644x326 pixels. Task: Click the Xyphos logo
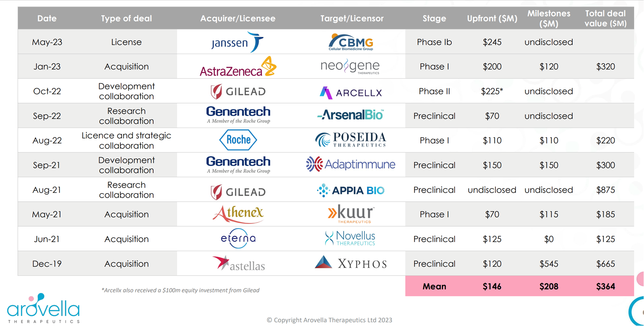(x=350, y=263)
